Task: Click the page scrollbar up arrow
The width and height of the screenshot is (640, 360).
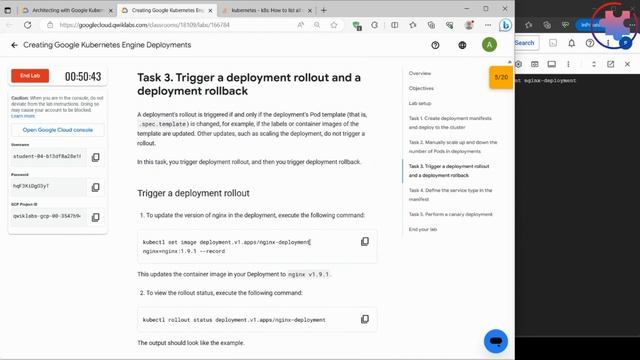Action: pyautogui.click(x=509, y=62)
